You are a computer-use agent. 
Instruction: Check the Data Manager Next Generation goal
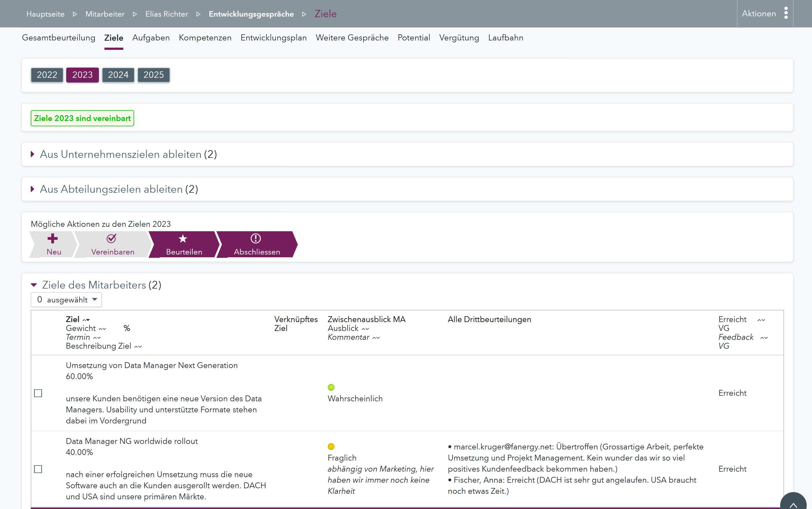[38, 393]
